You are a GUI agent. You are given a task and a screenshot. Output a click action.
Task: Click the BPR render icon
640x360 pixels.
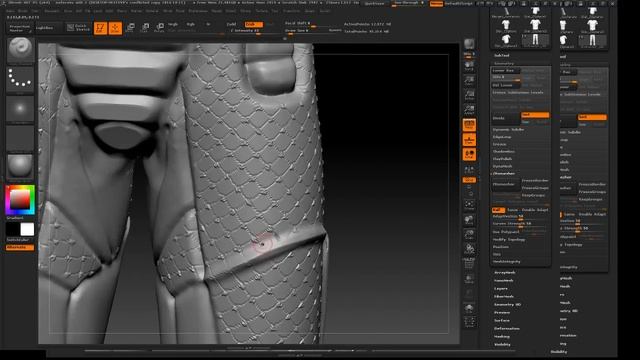[469, 44]
